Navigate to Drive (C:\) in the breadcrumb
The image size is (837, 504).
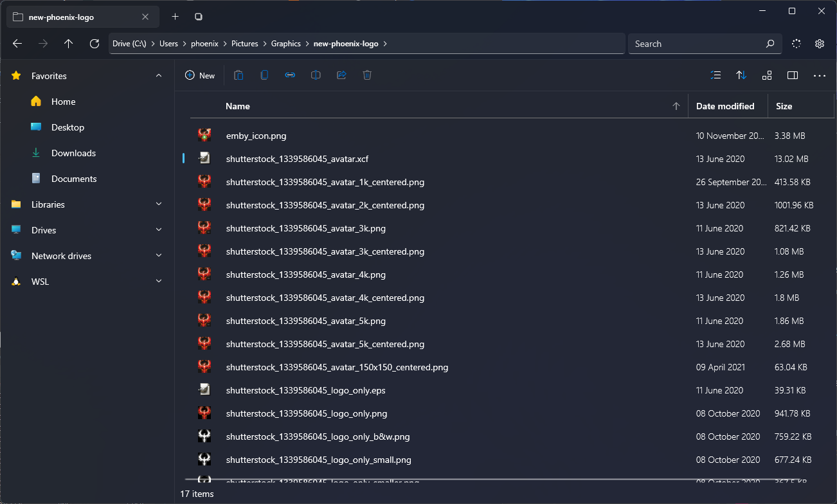point(129,44)
